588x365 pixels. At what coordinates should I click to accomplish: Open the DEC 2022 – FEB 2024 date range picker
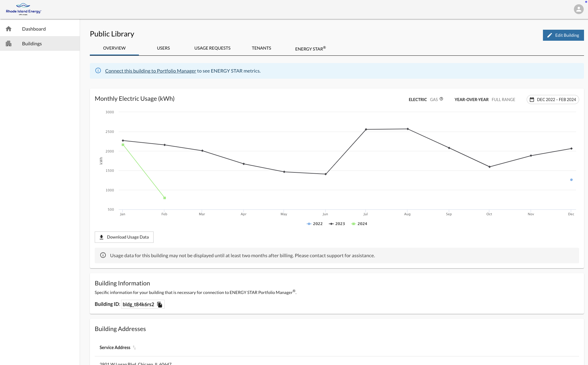tap(552, 100)
